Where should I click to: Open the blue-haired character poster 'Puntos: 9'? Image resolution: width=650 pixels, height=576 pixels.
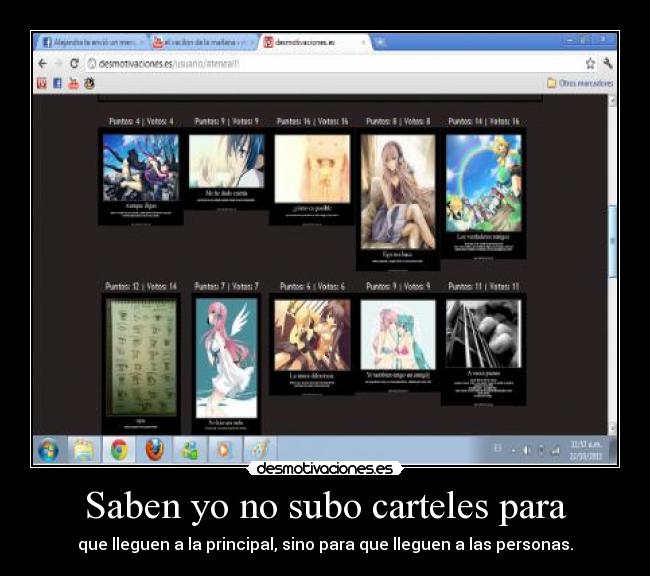pyautogui.click(x=226, y=170)
